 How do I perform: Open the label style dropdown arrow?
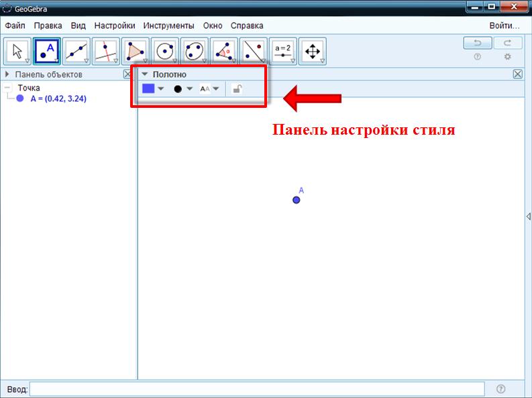(x=216, y=88)
